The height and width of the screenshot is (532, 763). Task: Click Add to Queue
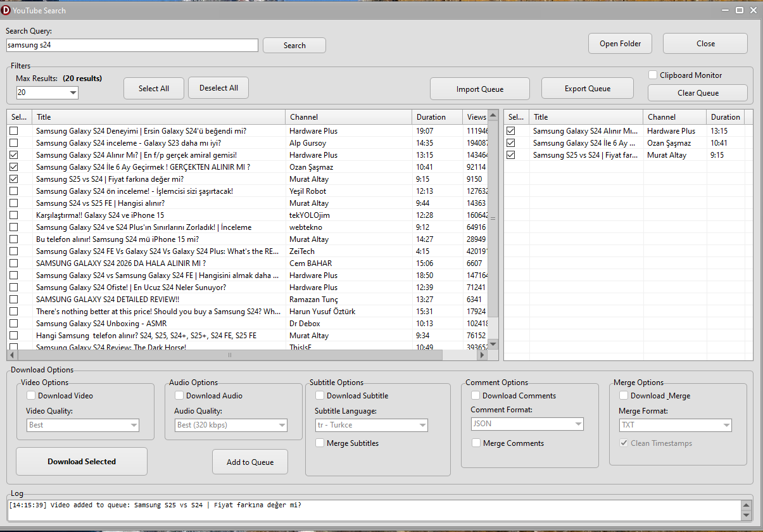pos(250,462)
